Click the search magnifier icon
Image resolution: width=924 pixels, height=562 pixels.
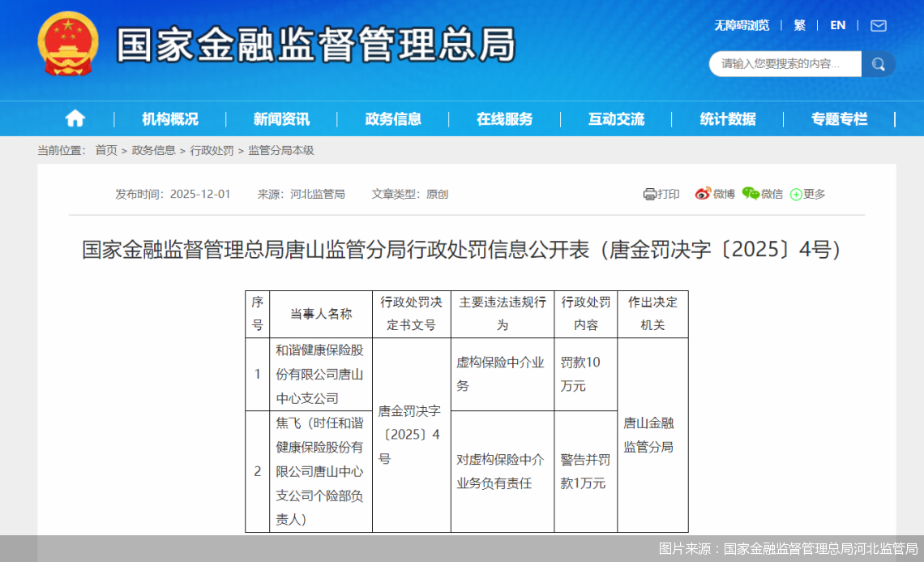coord(878,63)
